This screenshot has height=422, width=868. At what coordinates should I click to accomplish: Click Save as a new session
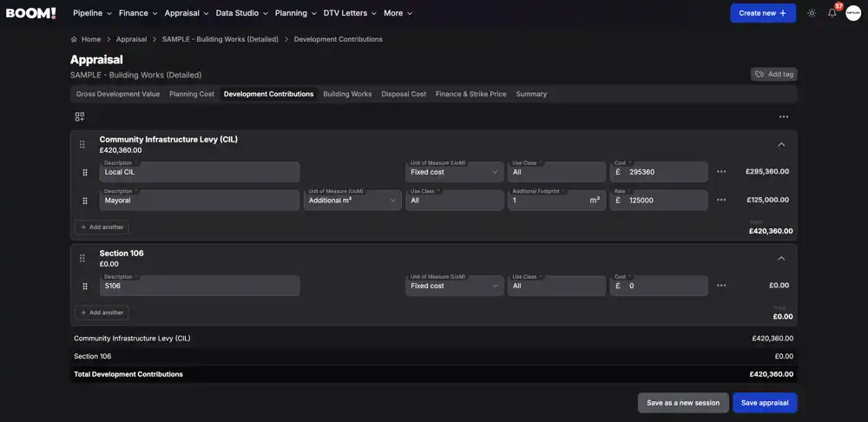(x=683, y=403)
